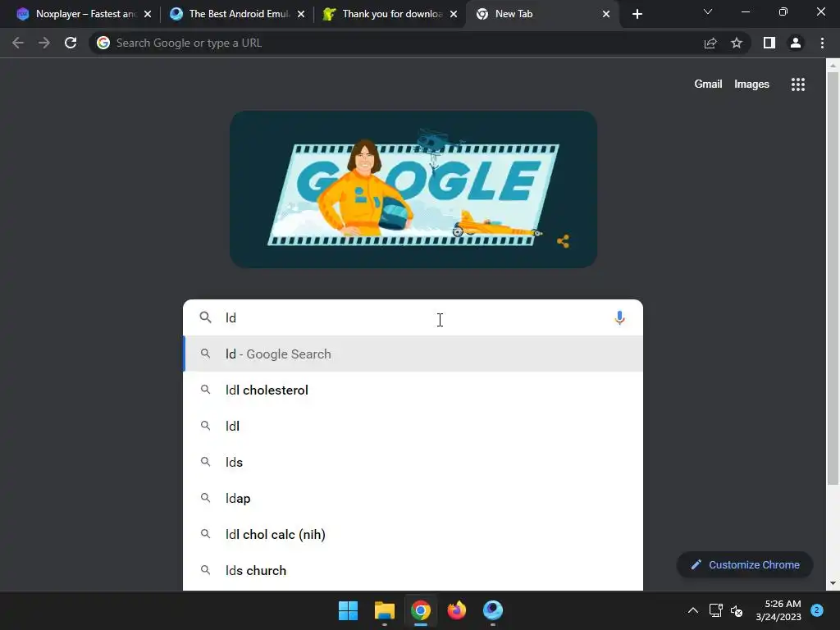The image size is (840, 630).
Task: Click the share icon in the address bar
Action: [x=710, y=43]
